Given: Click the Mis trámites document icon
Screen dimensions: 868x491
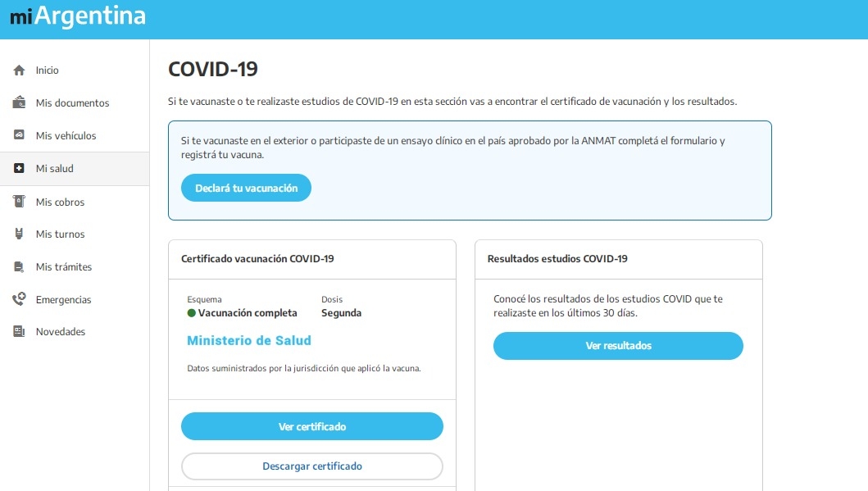Looking at the screenshot, I should pyautogui.click(x=19, y=267).
